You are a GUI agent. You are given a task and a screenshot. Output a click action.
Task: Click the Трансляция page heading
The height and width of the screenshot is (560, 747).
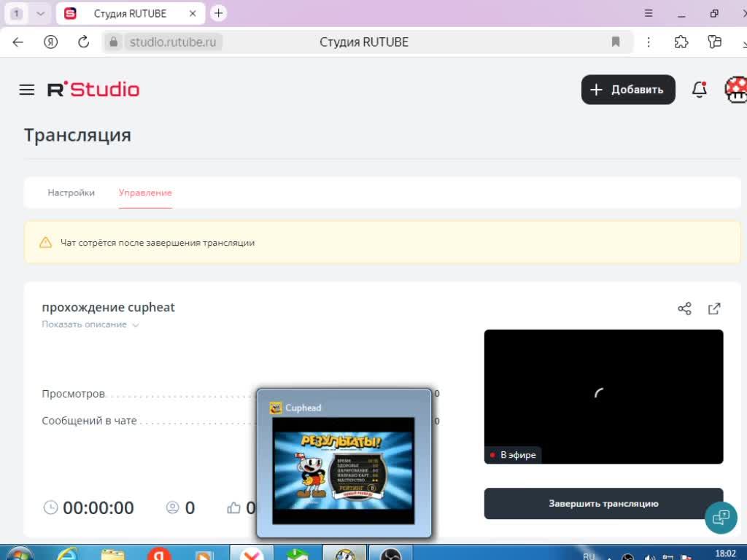point(77,135)
